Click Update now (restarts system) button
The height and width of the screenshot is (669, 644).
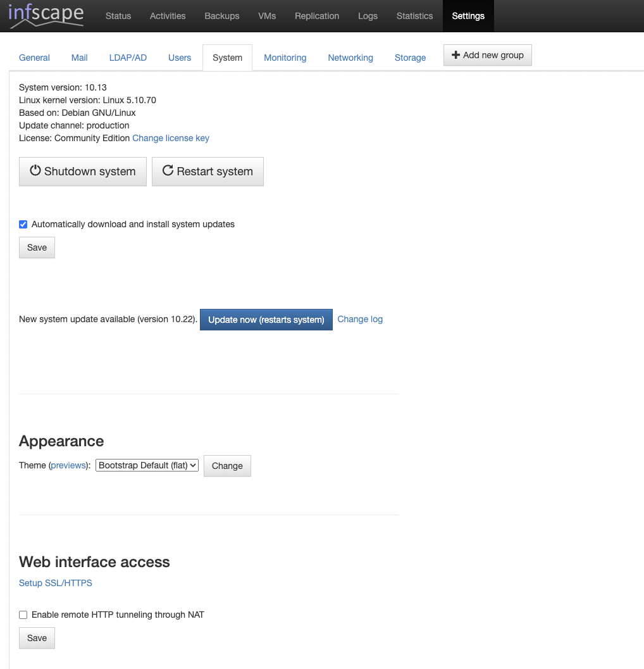[266, 320]
